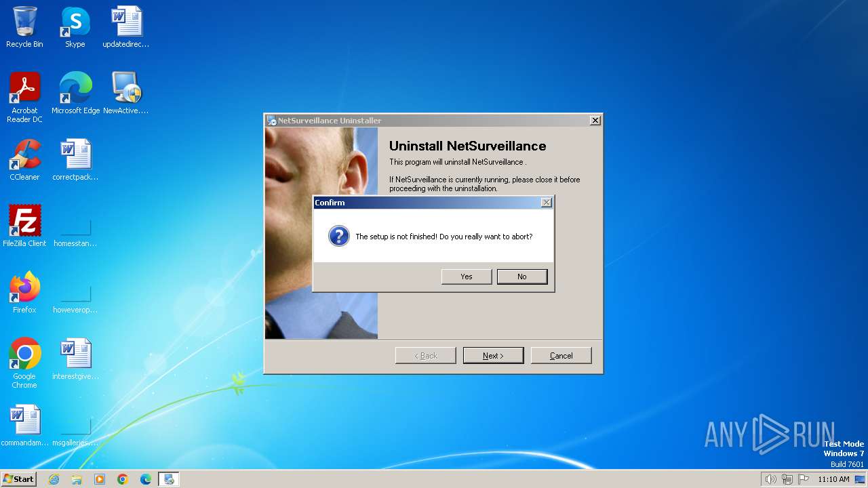Click Next in the NetSurveillance Uninstaller
868x488 pixels.
coord(493,356)
